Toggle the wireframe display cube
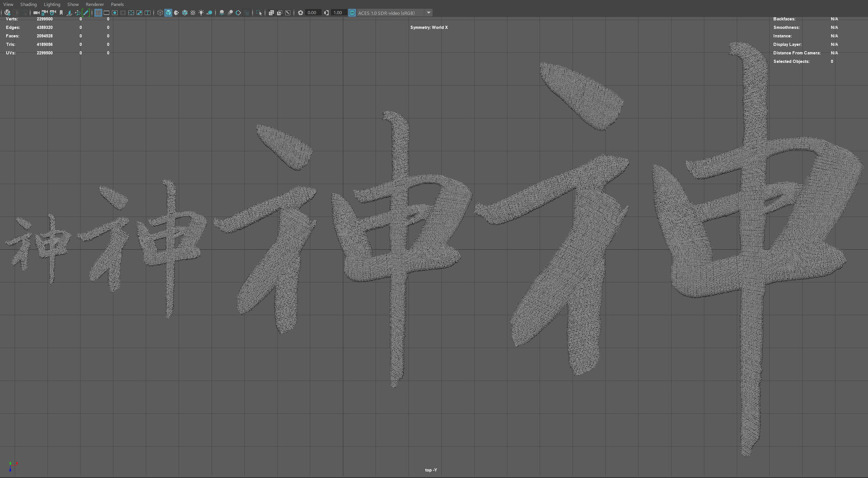The width and height of the screenshot is (868, 478). [x=159, y=13]
